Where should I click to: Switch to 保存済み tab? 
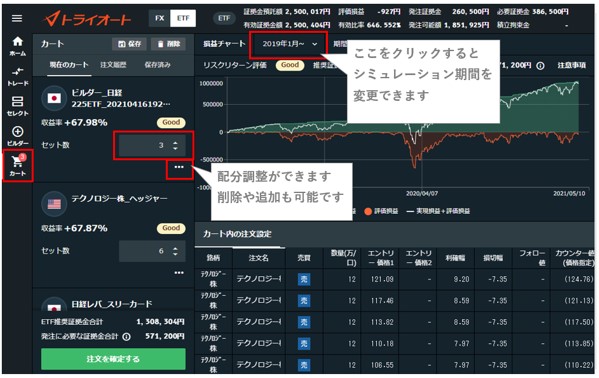point(157,65)
